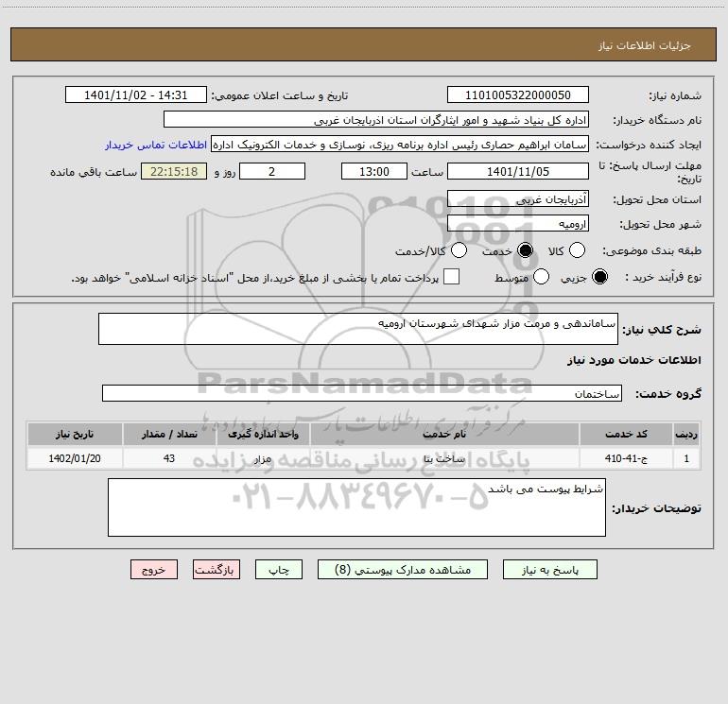Viewport: 728px width, 704px height.
Task: Click unit cell مزار
Action: [263, 458]
